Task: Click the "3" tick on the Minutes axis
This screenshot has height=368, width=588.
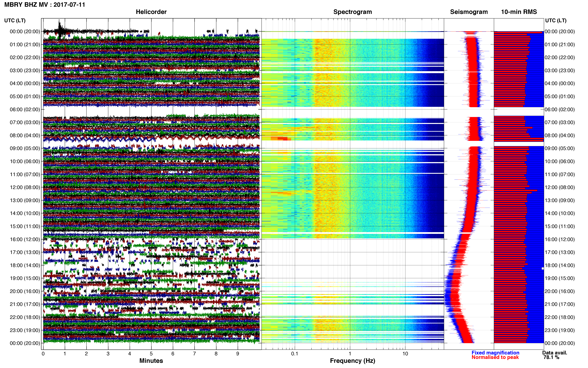Action: click(108, 354)
